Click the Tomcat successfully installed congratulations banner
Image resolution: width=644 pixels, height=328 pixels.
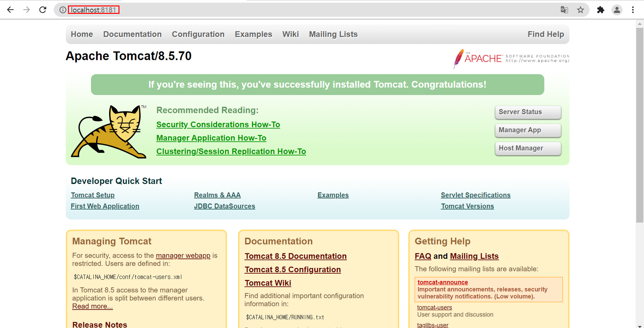[x=317, y=85]
